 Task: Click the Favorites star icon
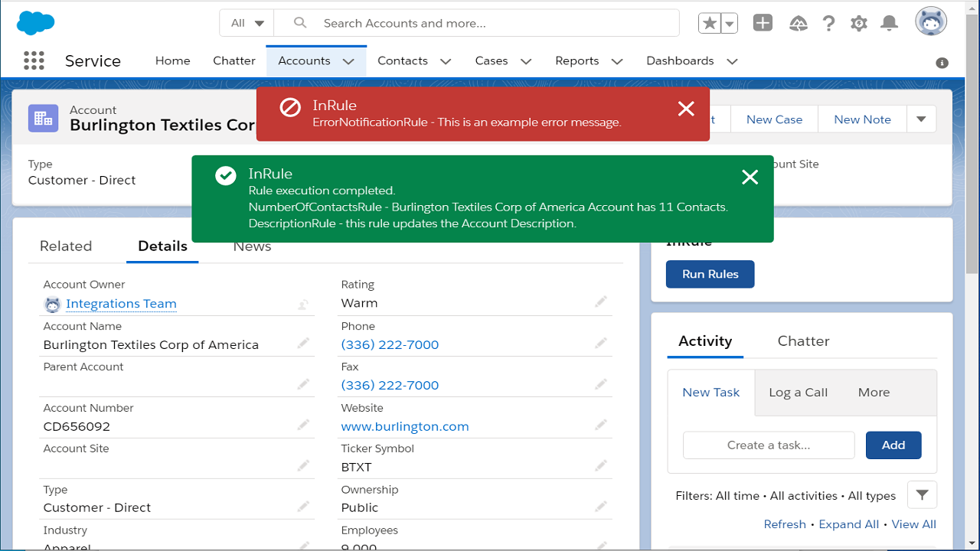coord(710,23)
